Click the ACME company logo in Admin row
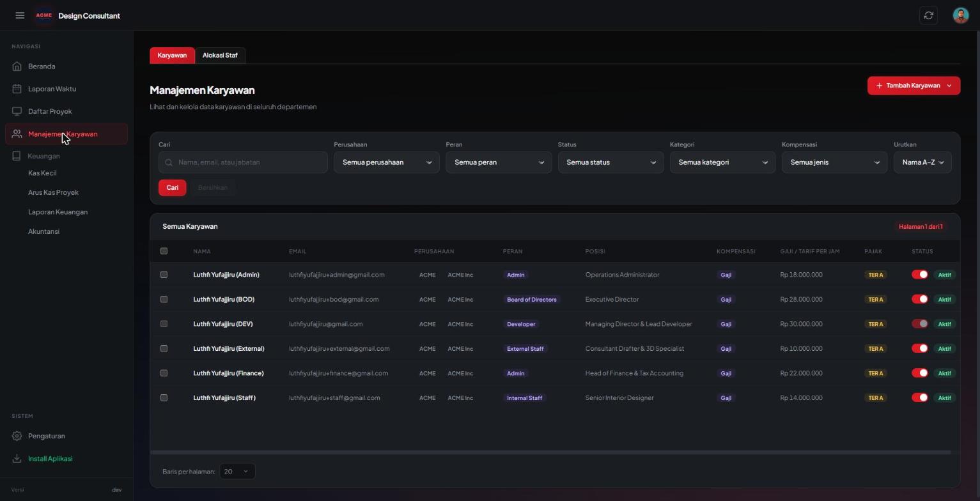This screenshot has width=980, height=501. pyautogui.click(x=428, y=275)
